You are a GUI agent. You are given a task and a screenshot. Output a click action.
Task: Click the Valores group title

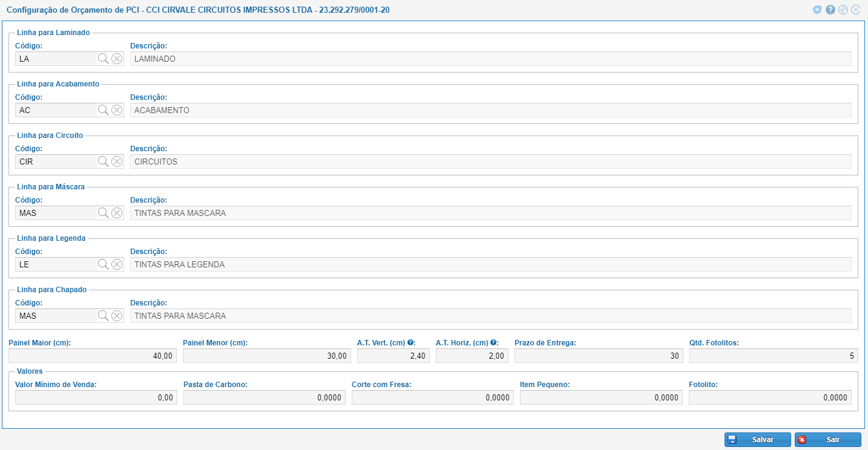(30, 371)
